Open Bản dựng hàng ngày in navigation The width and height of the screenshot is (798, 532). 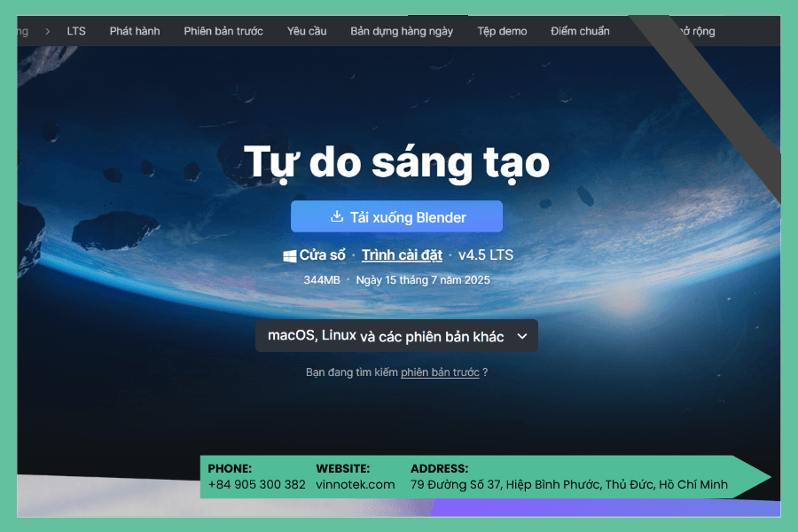(x=402, y=32)
